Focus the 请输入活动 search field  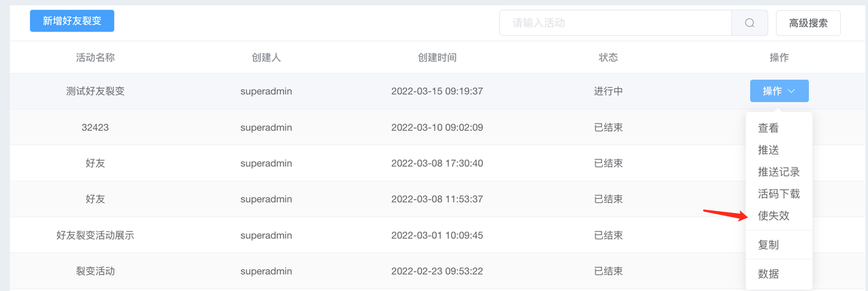(x=616, y=22)
